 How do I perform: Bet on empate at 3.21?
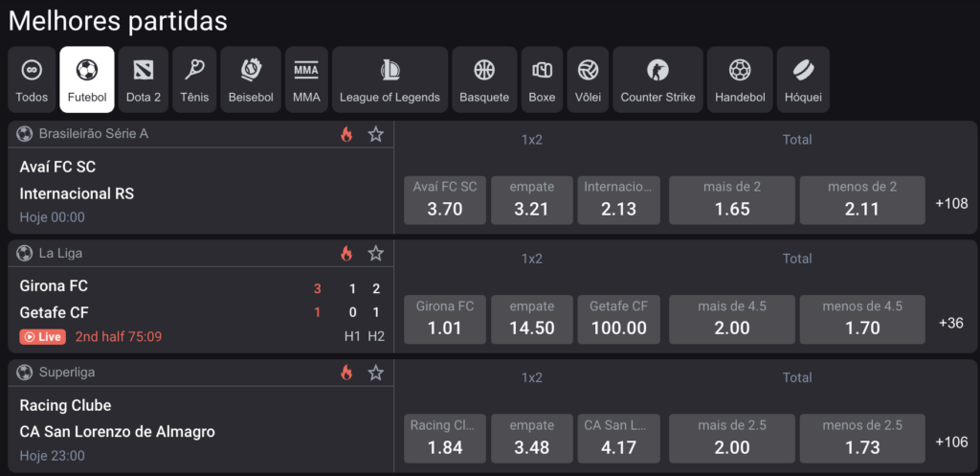point(532,200)
